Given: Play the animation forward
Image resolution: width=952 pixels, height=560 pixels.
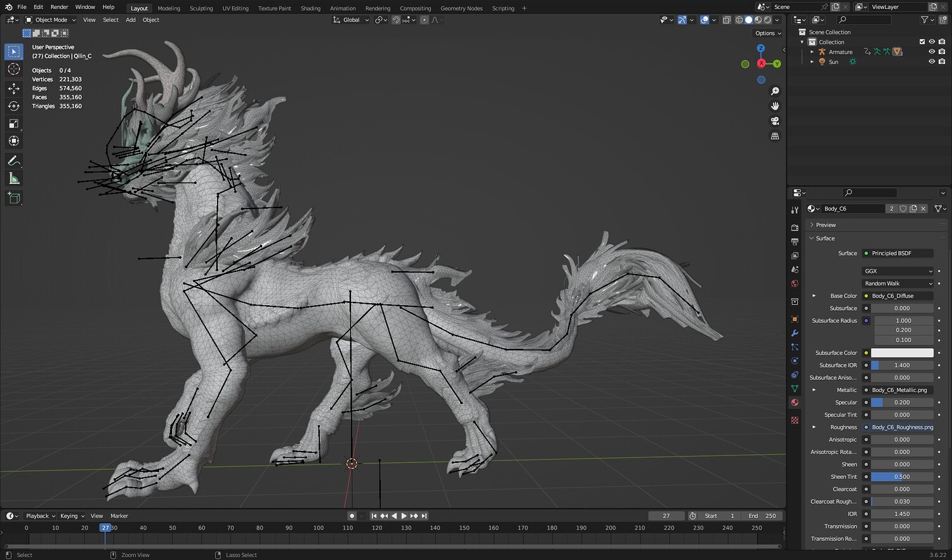Looking at the screenshot, I should point(404,516).
